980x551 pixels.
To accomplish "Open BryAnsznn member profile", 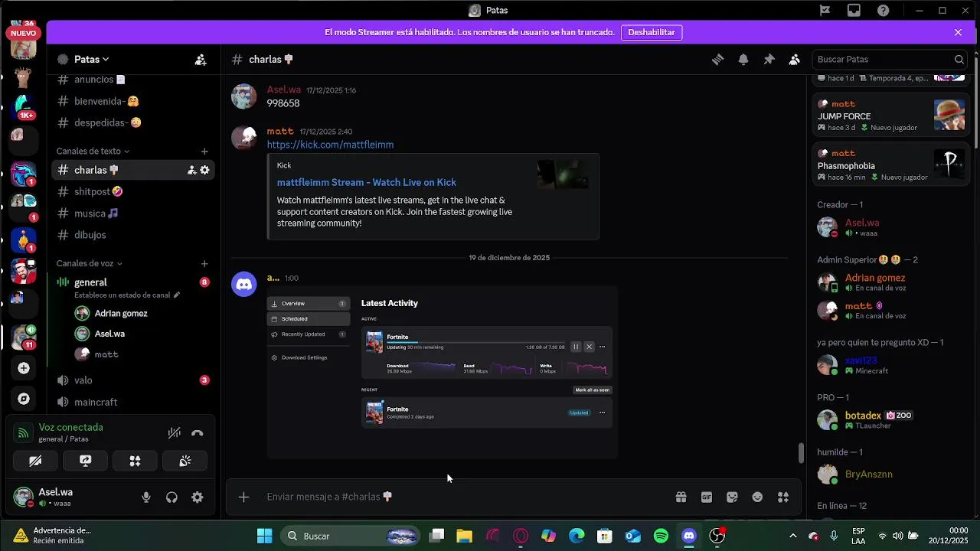I will point(890,474).
